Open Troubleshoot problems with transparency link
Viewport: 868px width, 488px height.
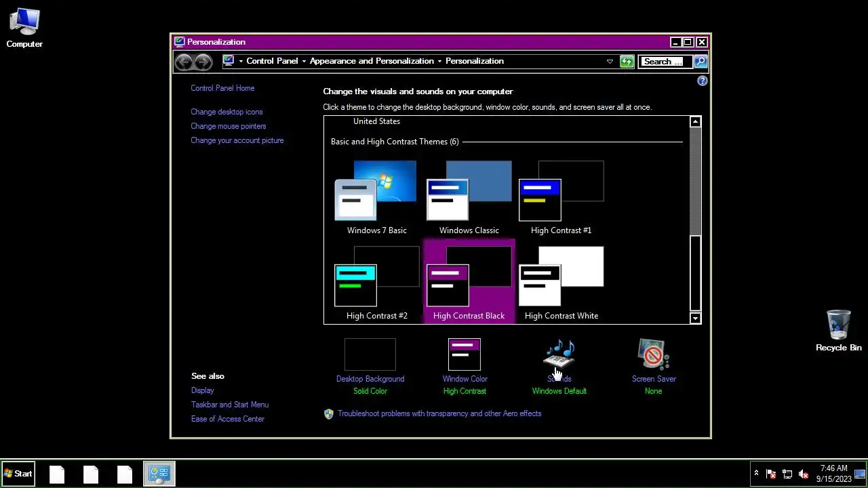click(x=439, y=413)
